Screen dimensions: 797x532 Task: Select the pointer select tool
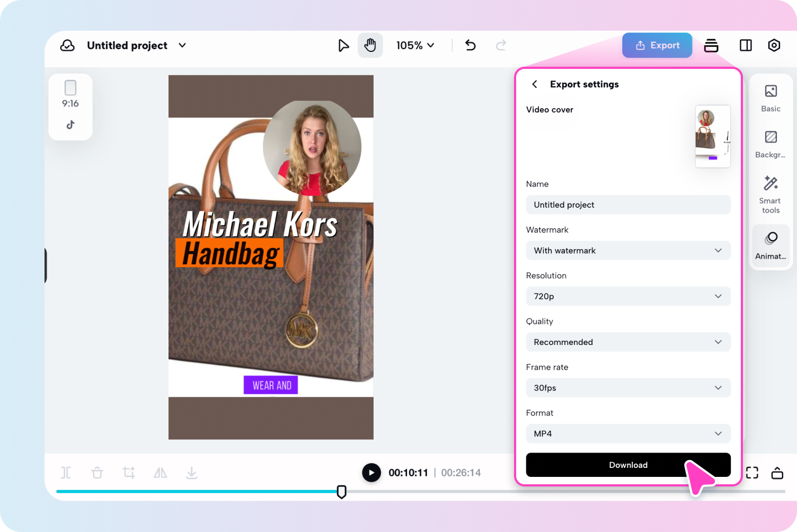point(343,46)
